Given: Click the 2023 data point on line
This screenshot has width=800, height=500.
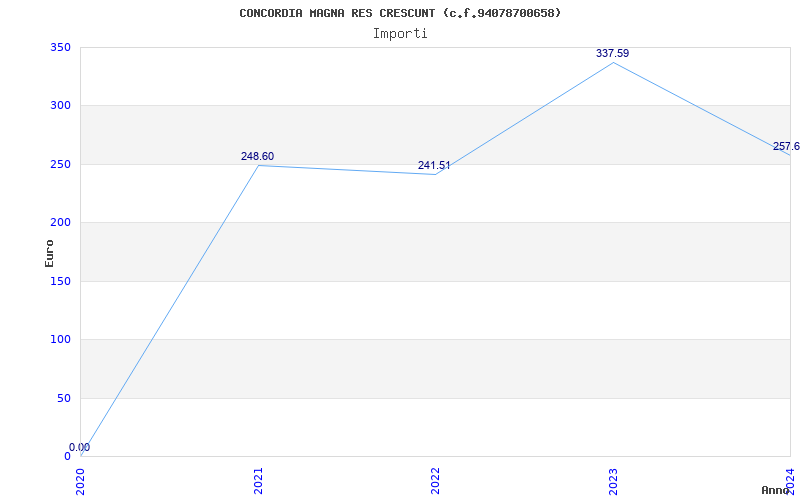Looking at the screenshot, I should [613, 62].
